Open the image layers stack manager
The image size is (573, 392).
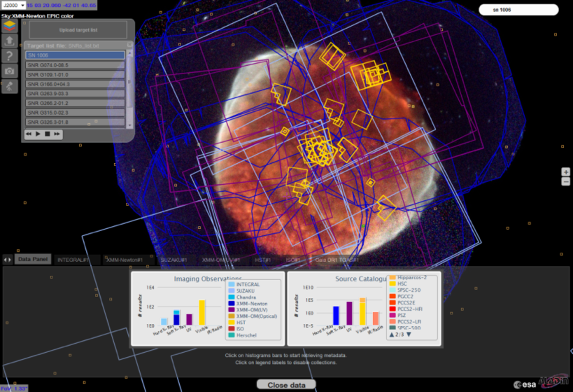[9, 26]
